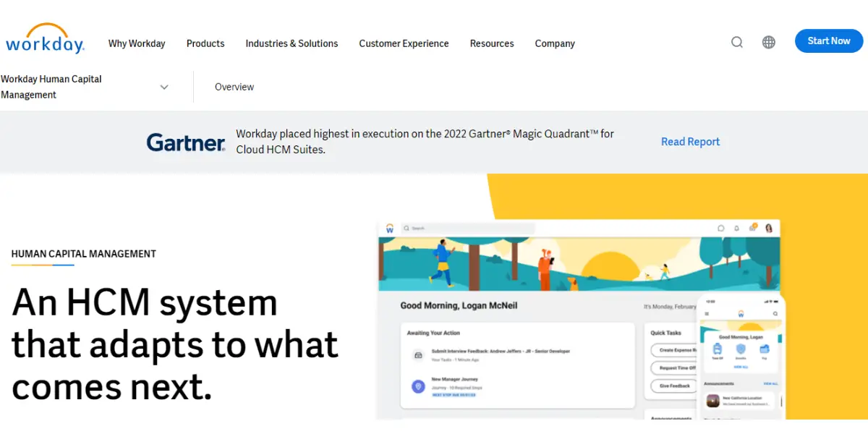Click the 'Quick Tasks' heading

click(x=665, y=333)
